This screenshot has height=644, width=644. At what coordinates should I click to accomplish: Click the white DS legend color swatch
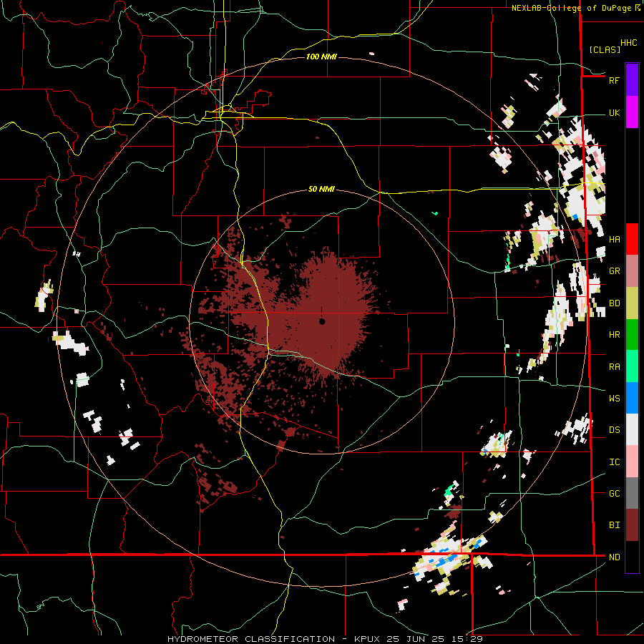[x=632, y=429]
